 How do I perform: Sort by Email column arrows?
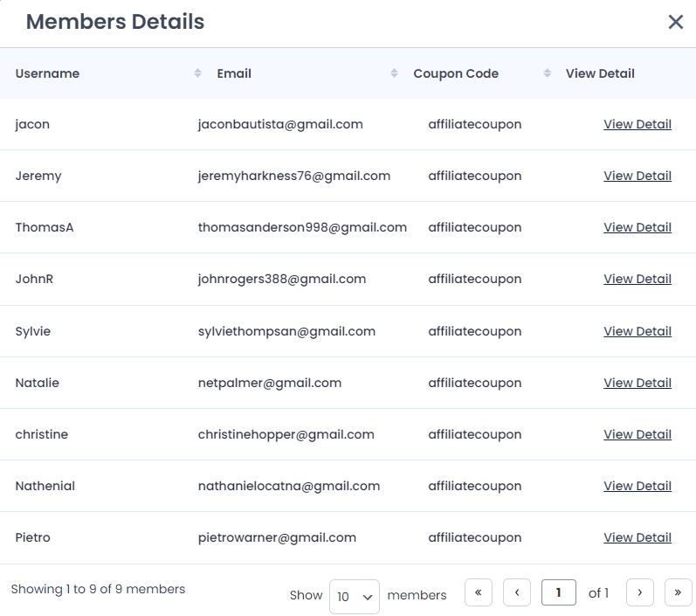(394, 73)
